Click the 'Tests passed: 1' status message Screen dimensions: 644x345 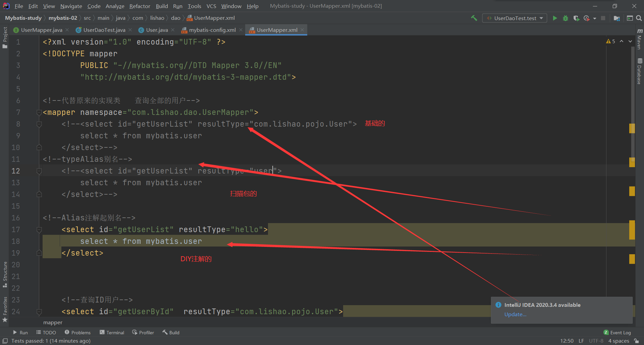coord(51,341)
